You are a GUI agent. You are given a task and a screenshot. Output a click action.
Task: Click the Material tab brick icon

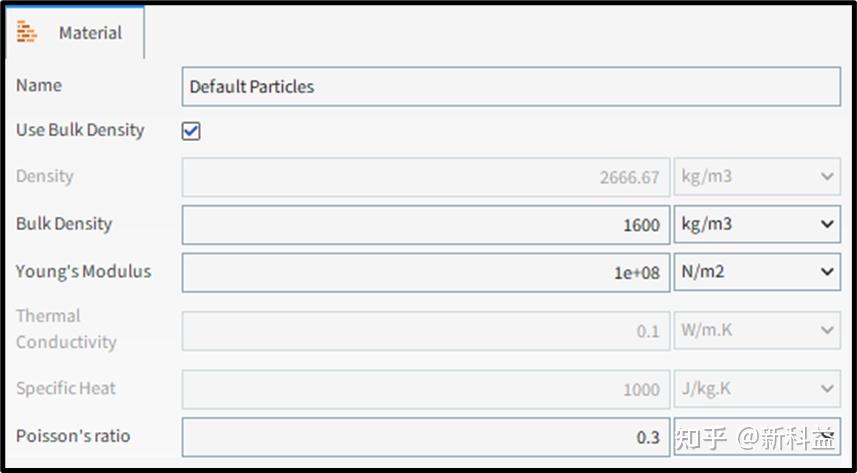pyautogui.click(x=27, y=32)
